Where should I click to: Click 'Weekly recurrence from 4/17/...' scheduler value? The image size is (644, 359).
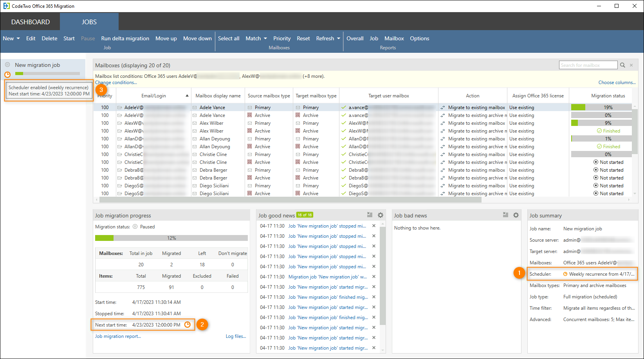(x=602, y=274)
